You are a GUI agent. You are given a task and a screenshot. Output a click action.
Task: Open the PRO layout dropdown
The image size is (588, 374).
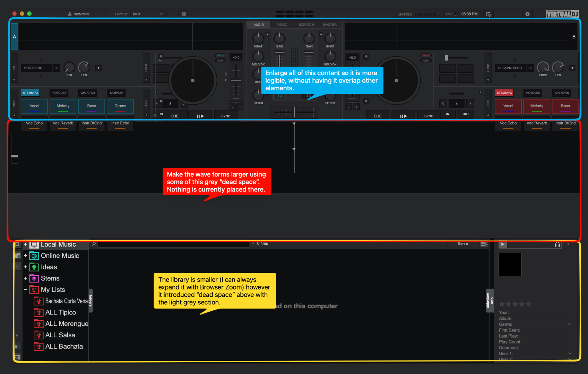click(x=148, y=14)
